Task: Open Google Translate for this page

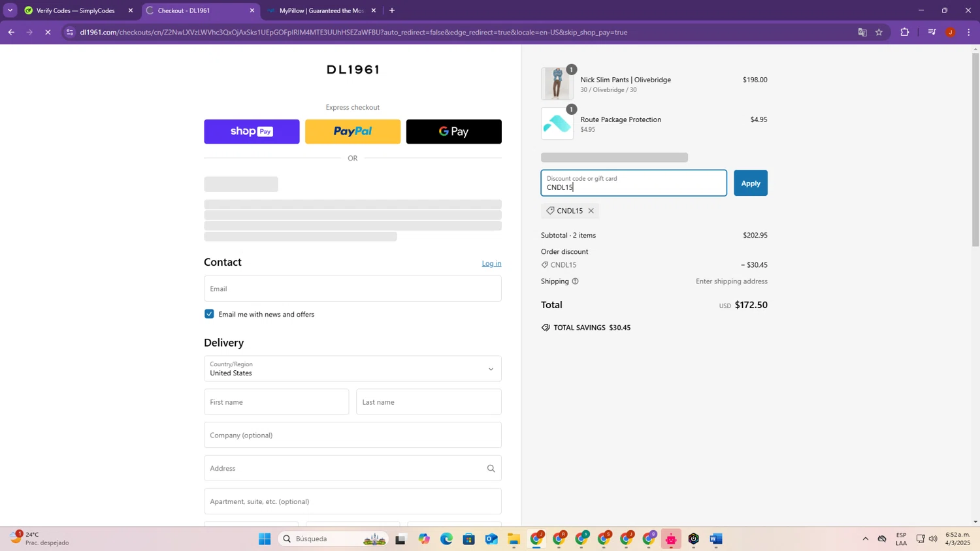Action: (x=862, y=32)
